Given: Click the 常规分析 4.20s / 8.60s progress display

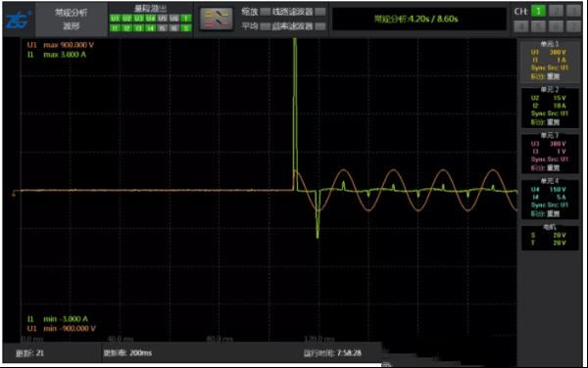Looking at the screenshot, I should coord(418,20).
